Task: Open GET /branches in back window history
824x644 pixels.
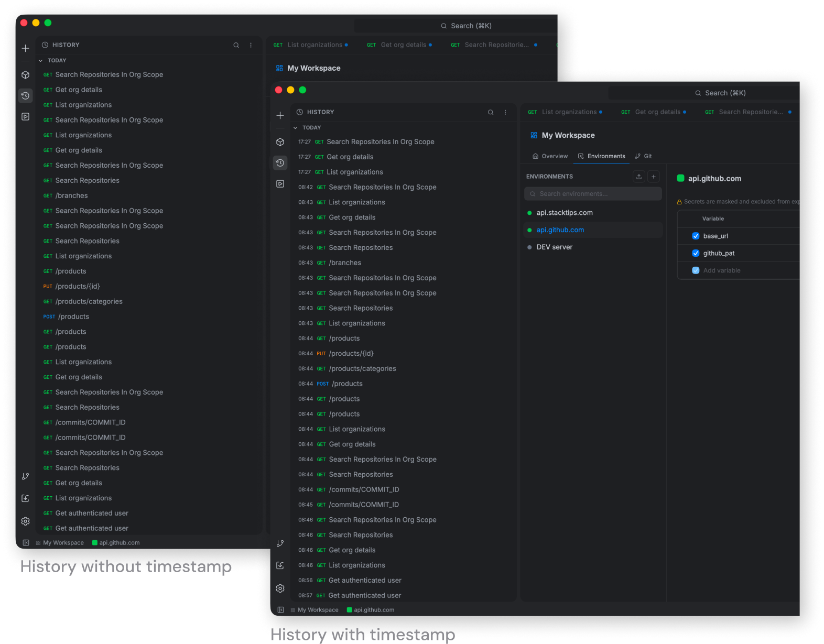Action: (x=149, y=196)
